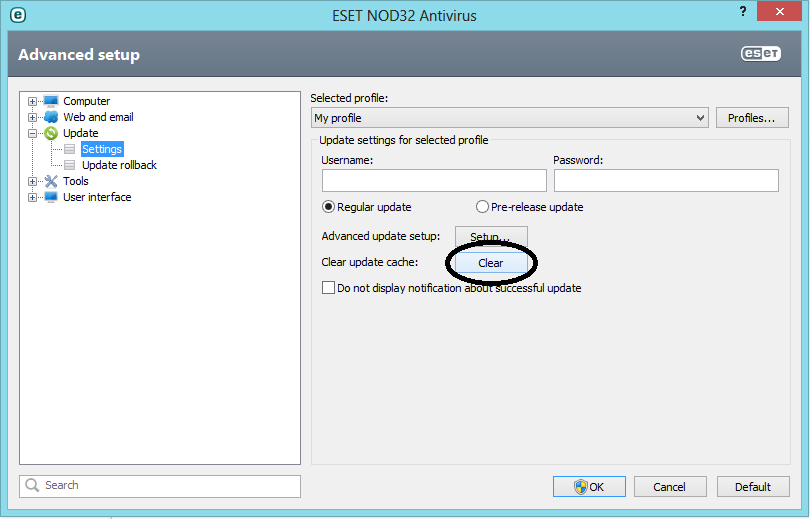The width and height of the screenshot is (810, 519).
Task: Expand the Web and email node
Action: coord(32,117)
